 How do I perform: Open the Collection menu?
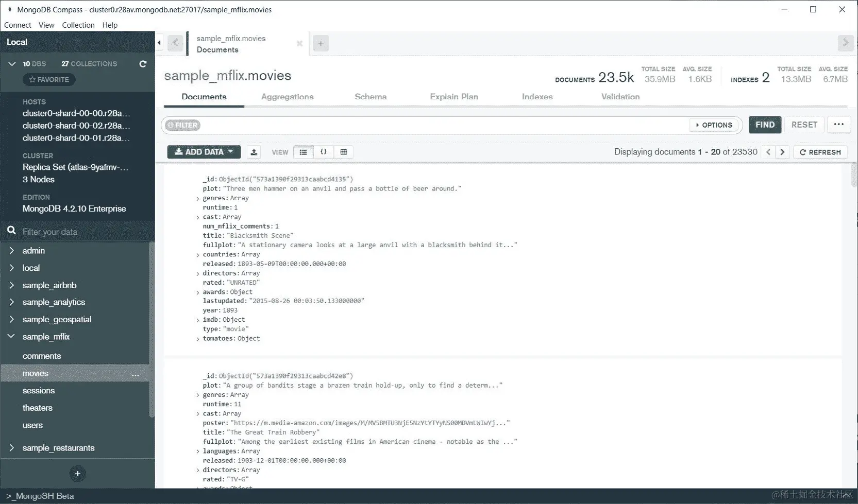[78, 25]
